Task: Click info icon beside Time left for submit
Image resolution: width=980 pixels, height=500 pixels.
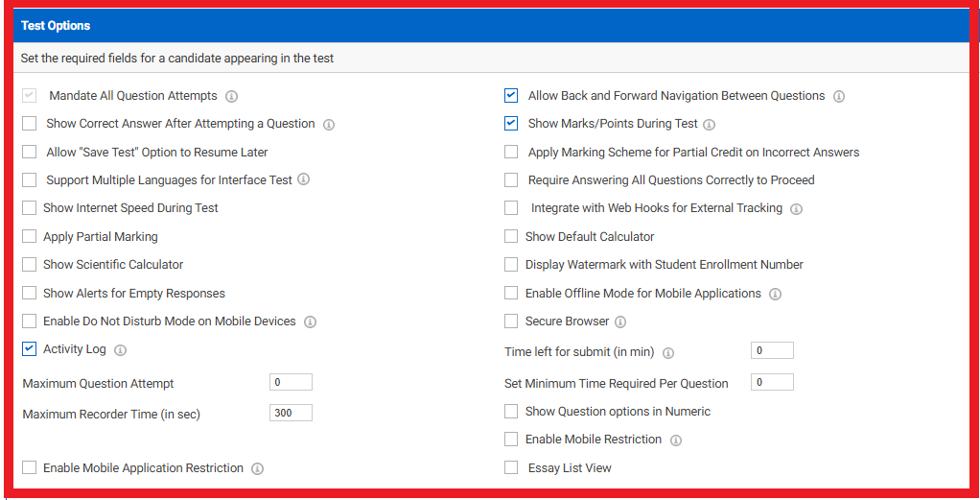Action: tap(668, 353)
